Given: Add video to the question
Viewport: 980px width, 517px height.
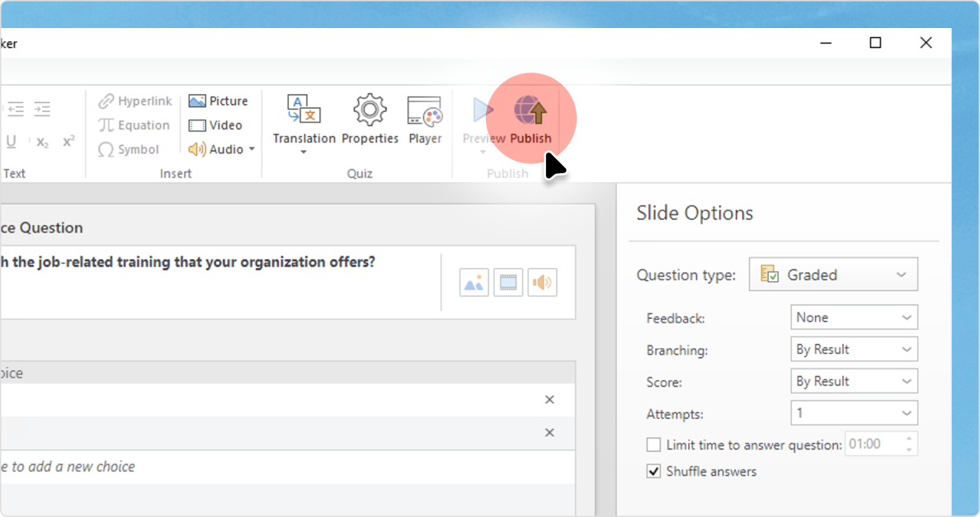Looking at the screenshot, I should (508, 283).
